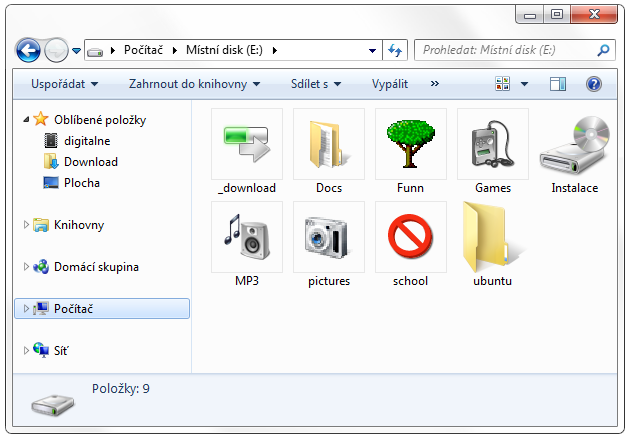Expand the Knihovny tree node

pyautogui.click(x=26, y=225)
